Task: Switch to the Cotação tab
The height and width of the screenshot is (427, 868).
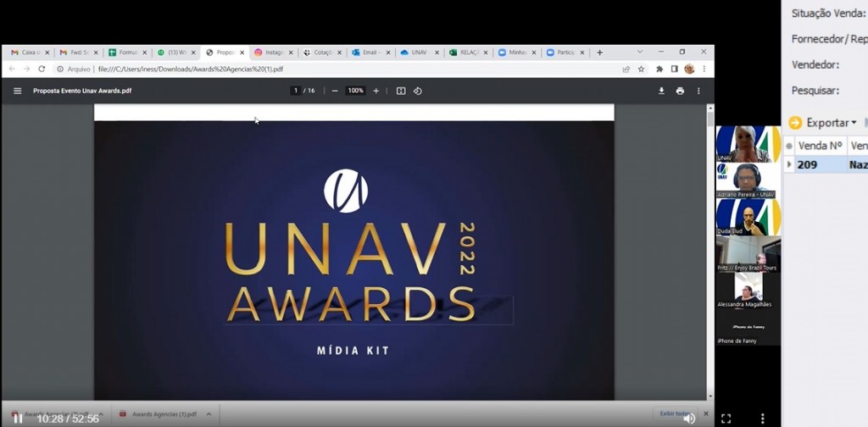Action: click(x=321, y=53)
